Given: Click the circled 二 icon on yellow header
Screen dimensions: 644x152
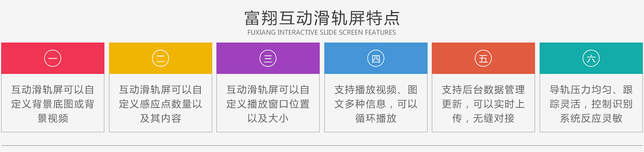Looking at the screenshot, I should (x=160, y=58).
